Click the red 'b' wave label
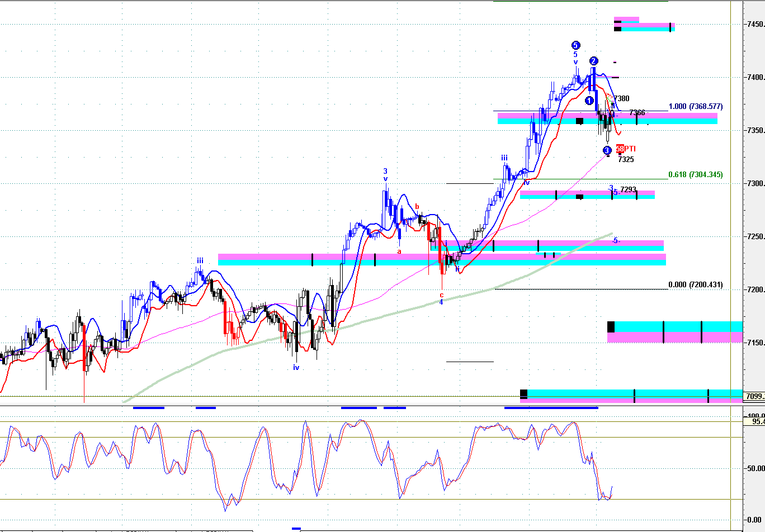The width and height of the screenshot is (765, 532). pyautogui.click(x=417, y=206)
